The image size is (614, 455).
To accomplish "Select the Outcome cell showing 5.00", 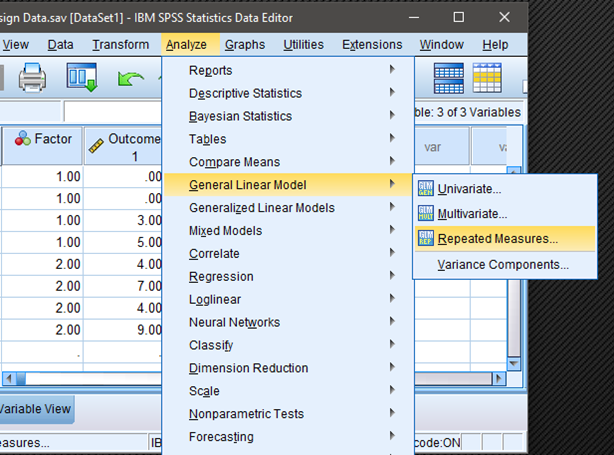I will click(x=123, y=242).
